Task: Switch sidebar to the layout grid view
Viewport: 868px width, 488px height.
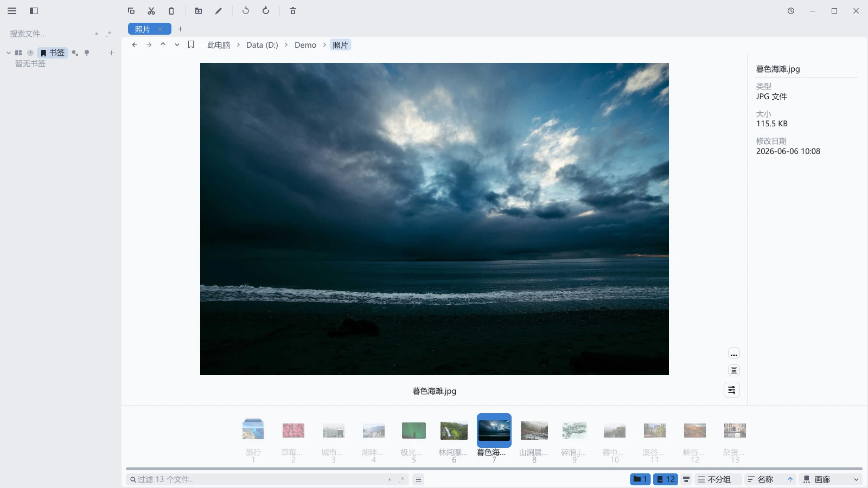Action: [18, 53]
